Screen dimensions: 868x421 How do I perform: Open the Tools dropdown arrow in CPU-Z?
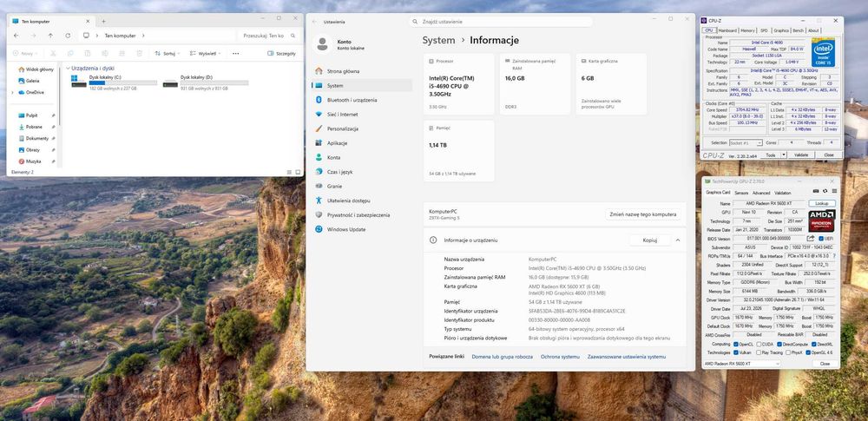[783, 155]
